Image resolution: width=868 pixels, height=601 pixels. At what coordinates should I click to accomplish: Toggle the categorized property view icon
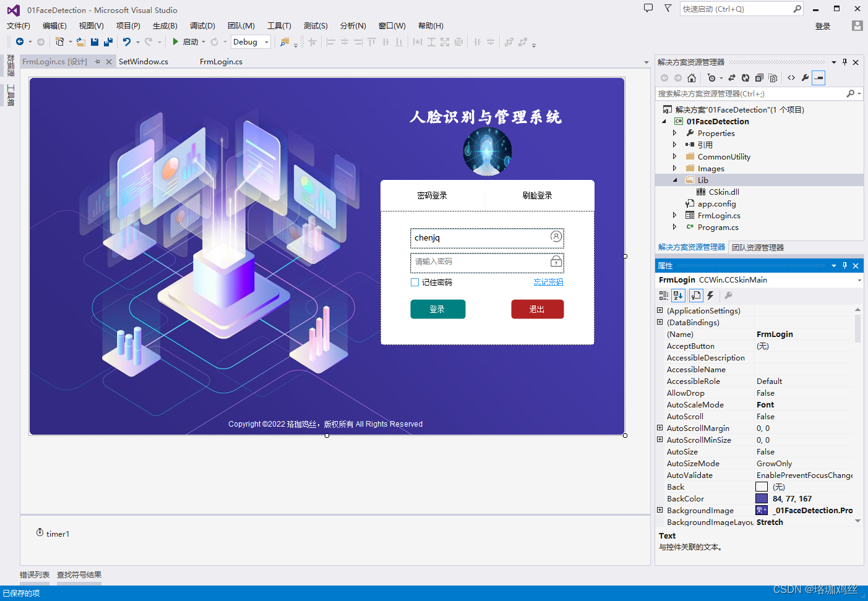pos(664,296)
